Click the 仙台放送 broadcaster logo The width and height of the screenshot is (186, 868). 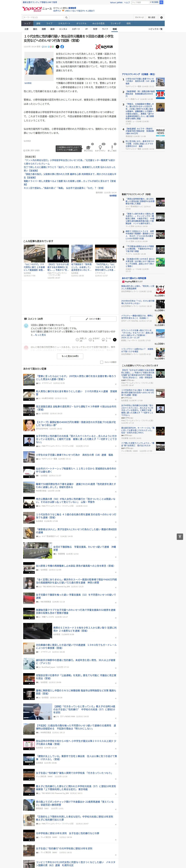coord(104,47)
